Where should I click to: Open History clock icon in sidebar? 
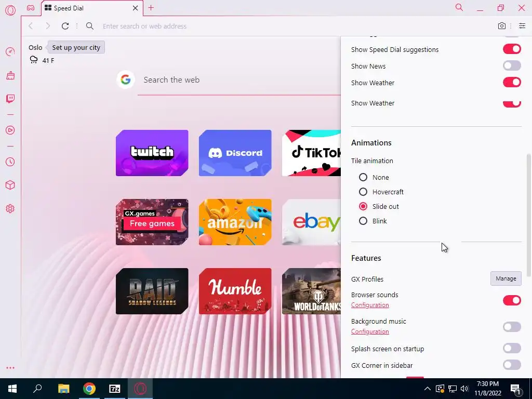point(10,162)
